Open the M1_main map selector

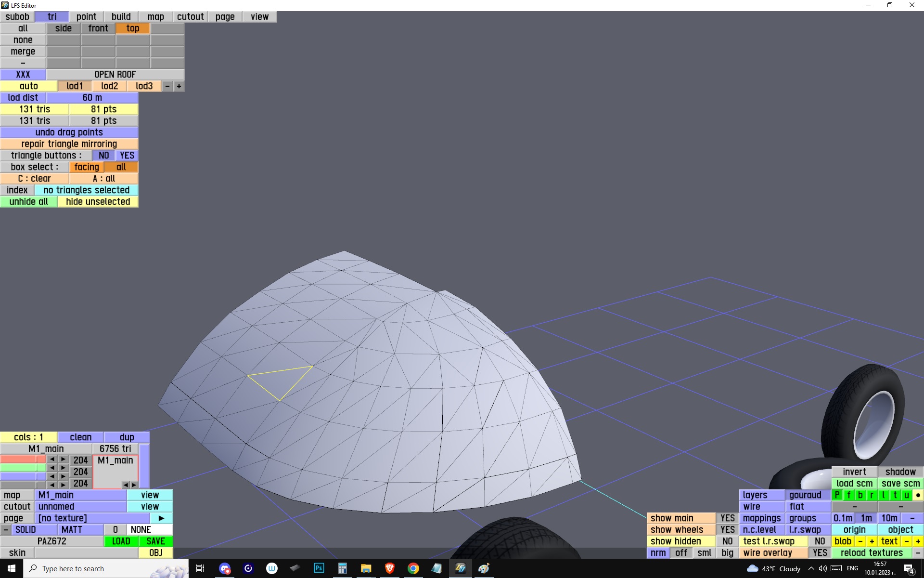point(80,495)
